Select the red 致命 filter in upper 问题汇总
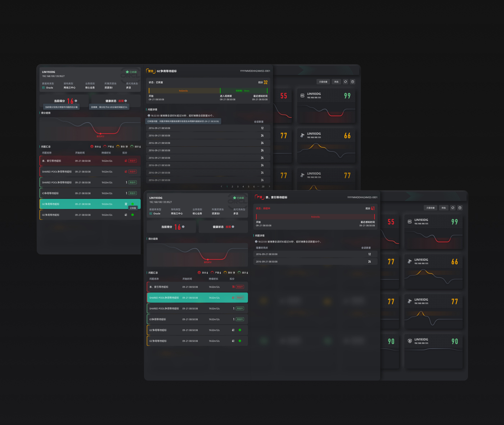504x425 pixels. [92, 147]
